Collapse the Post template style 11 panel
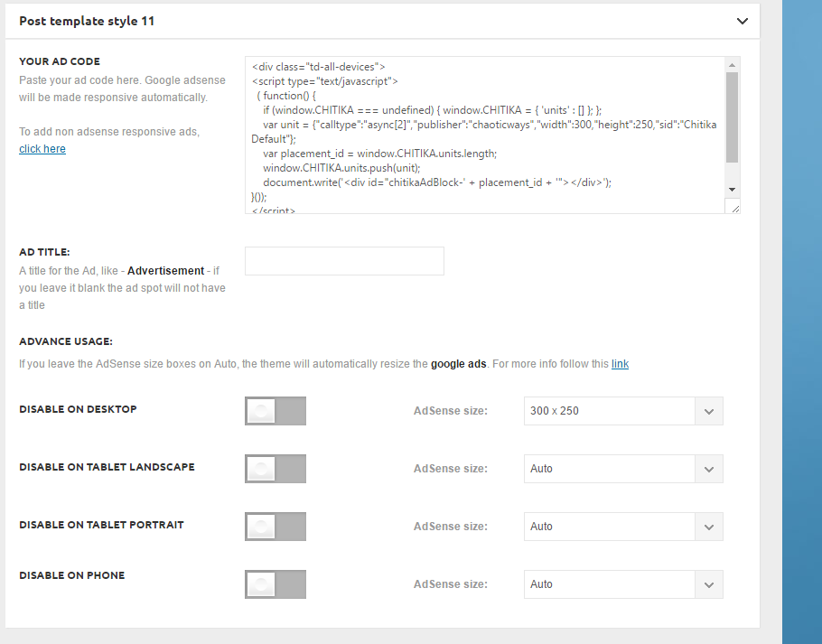 742,22
